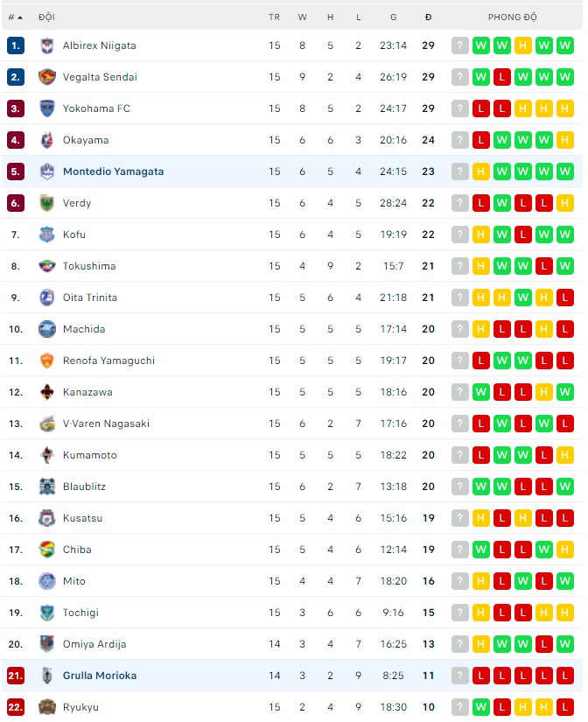This screenshot has width=588, height=722.
Task: Click the Tokushima team logo
Action: click(47, 266)
